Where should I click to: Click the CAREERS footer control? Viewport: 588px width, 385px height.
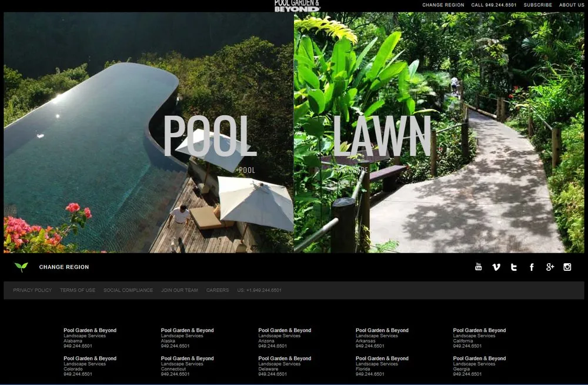217,290
